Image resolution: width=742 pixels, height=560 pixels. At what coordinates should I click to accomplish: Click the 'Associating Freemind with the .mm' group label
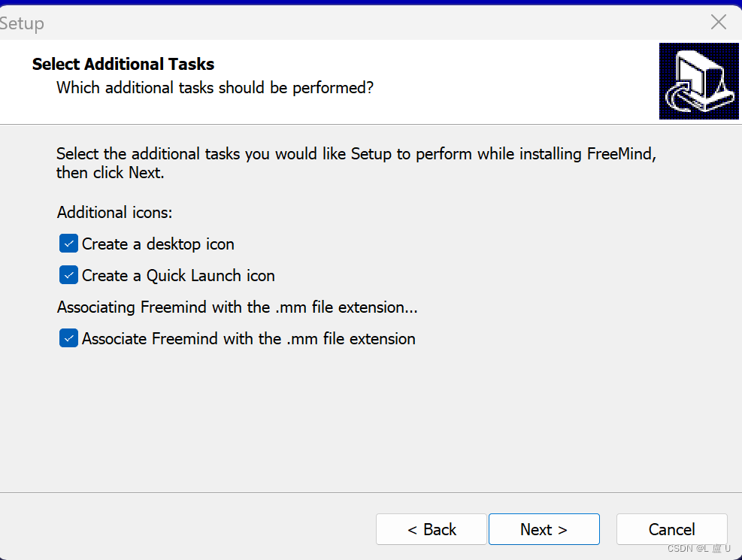tap(237, 307)
